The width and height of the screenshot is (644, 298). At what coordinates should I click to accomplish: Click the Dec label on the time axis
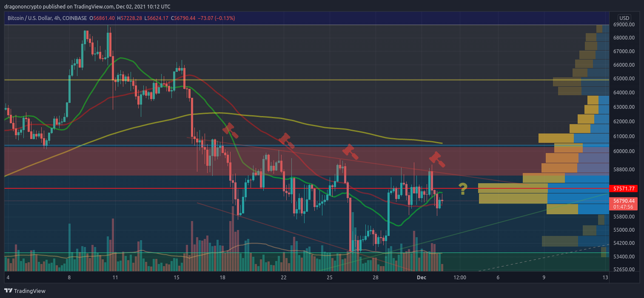coord(422,278)
